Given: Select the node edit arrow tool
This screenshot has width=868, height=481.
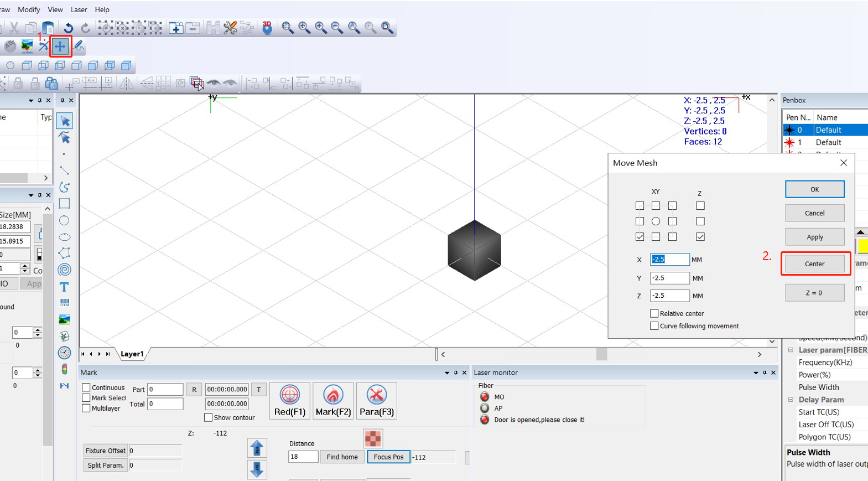Looking at the screenshot, I should [x=65, y=137].
